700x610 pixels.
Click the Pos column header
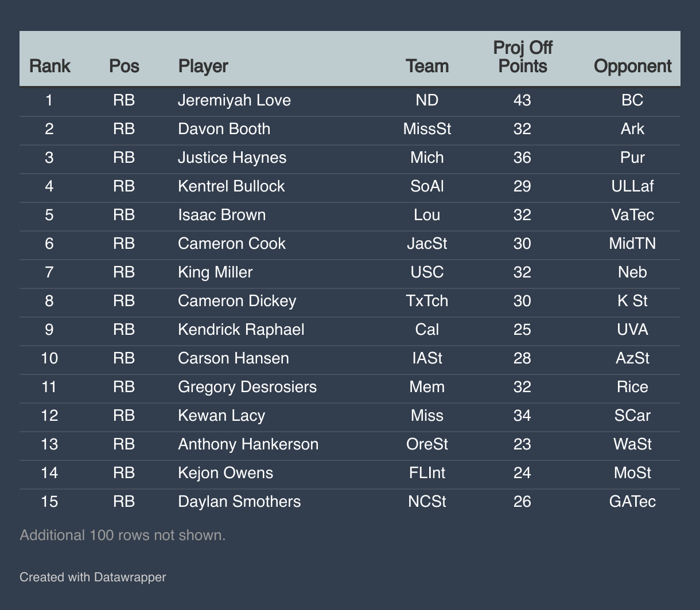[124, 66]
